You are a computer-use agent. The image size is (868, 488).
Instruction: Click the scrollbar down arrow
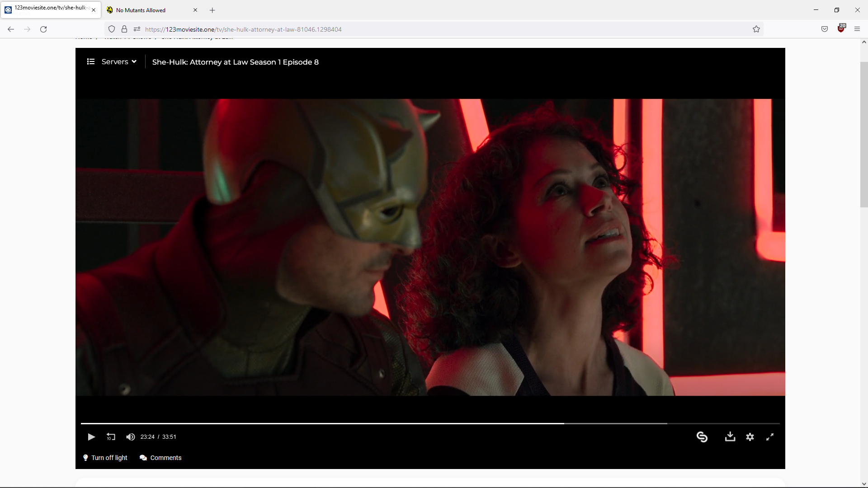coord(864,484)
